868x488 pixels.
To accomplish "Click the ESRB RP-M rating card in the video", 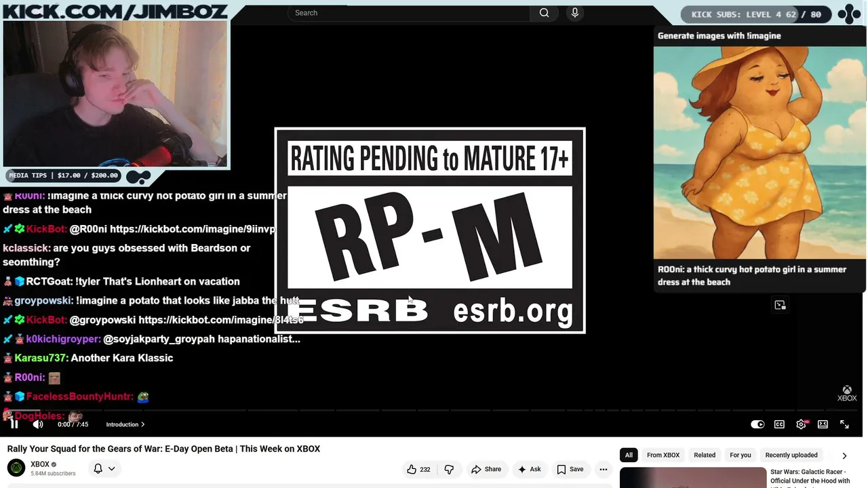I will click(430, 230).
